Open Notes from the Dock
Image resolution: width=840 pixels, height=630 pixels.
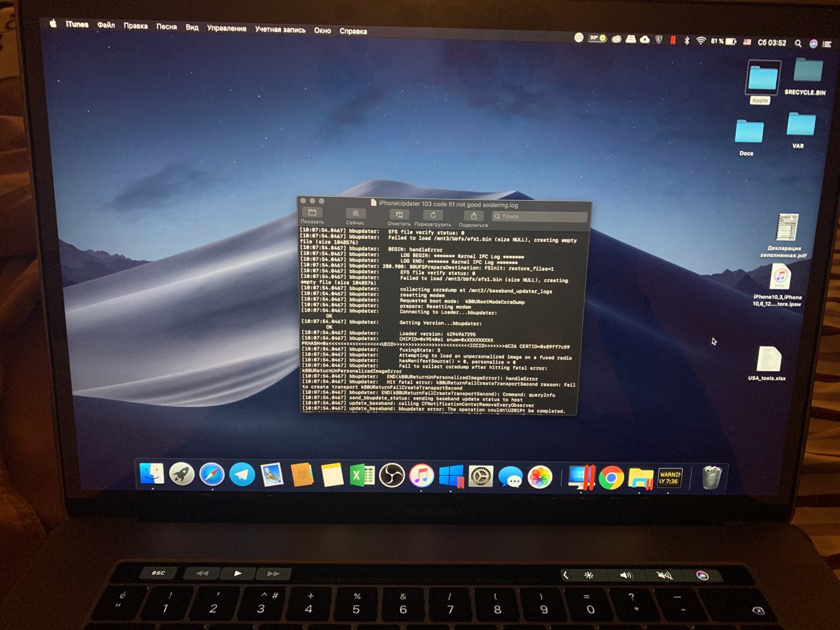[x=332, y=475]
